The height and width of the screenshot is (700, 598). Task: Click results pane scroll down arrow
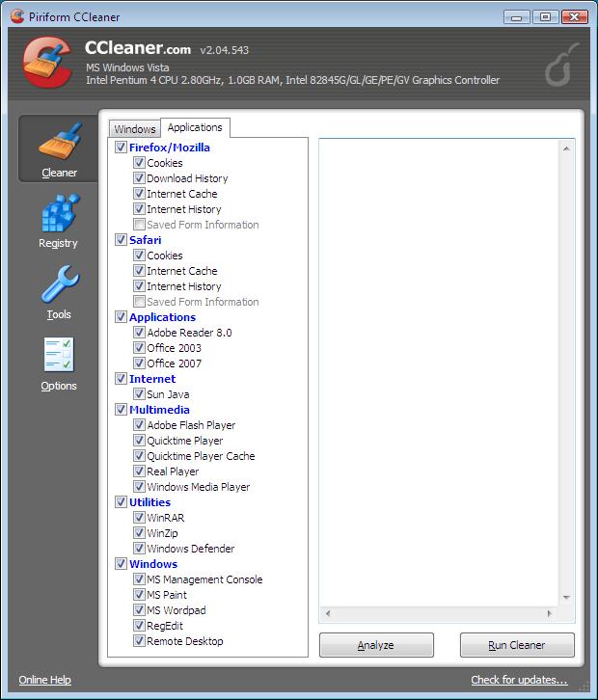pos(566,598)
